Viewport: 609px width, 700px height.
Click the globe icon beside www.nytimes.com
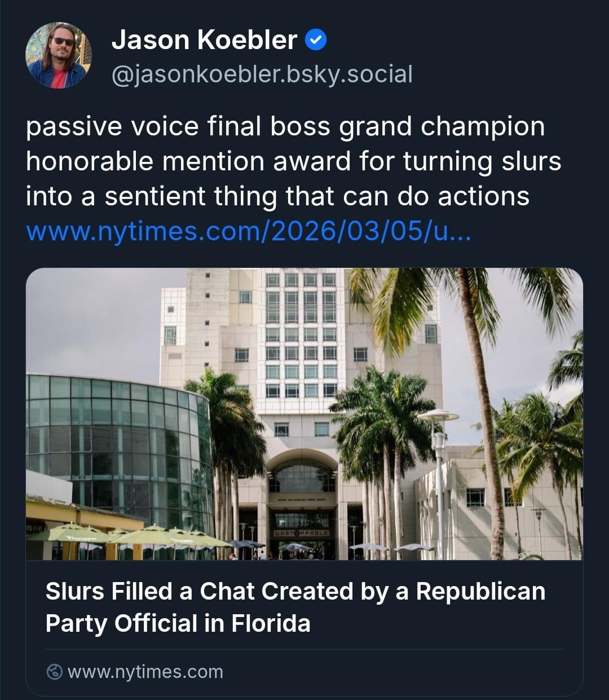[55, 672]
